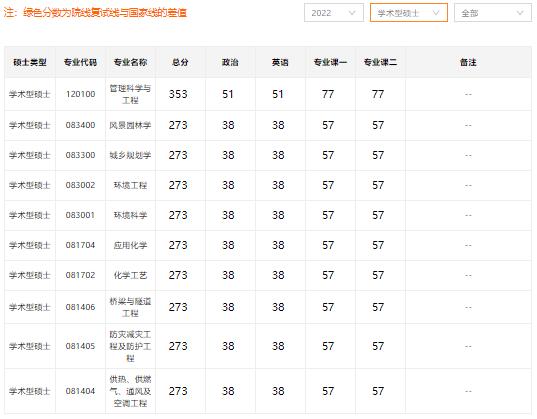Viewport: 537px width, 419px height.
Task: Click the 专业代码 column header
Action: pyautogui.click(x=80, y=62)
